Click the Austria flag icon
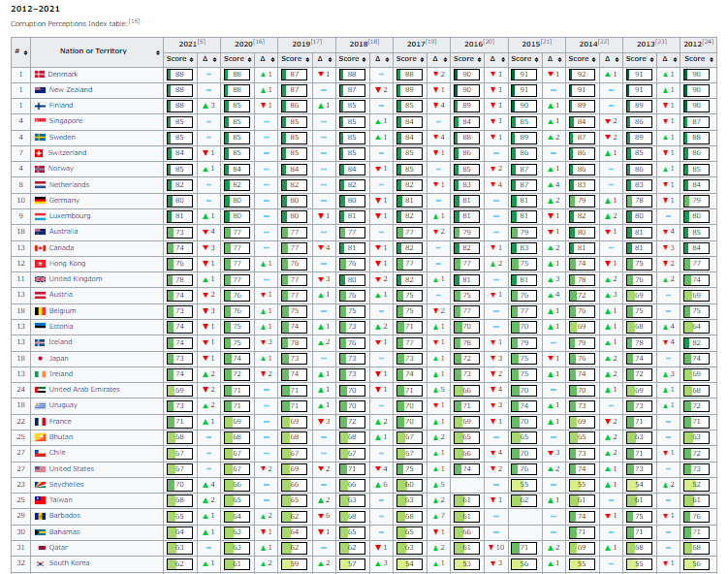This screenshot has height=574, width=728. click(x=40, y=295)
